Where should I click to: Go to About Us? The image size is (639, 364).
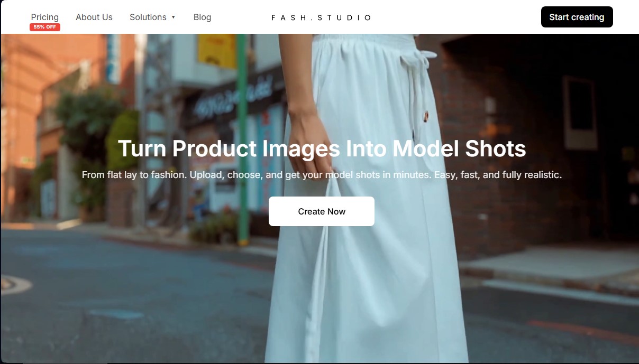(94, 17)
